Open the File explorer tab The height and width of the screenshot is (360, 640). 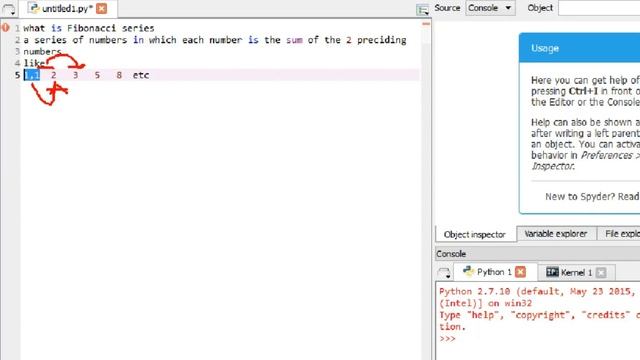pos(619,234)
